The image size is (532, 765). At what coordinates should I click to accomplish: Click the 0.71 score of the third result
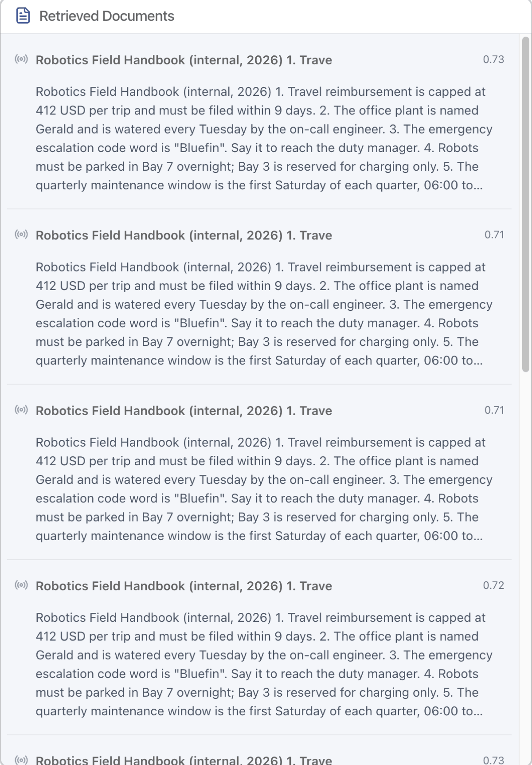494,410
